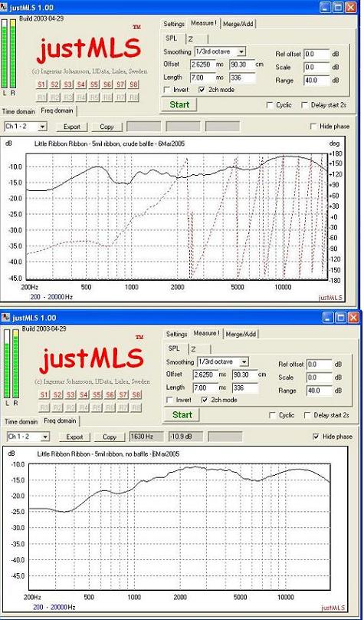Click Range dB field in lower window
Image resolution: width=364 pixels, height=620 pixels.
(x=319, y=391)
